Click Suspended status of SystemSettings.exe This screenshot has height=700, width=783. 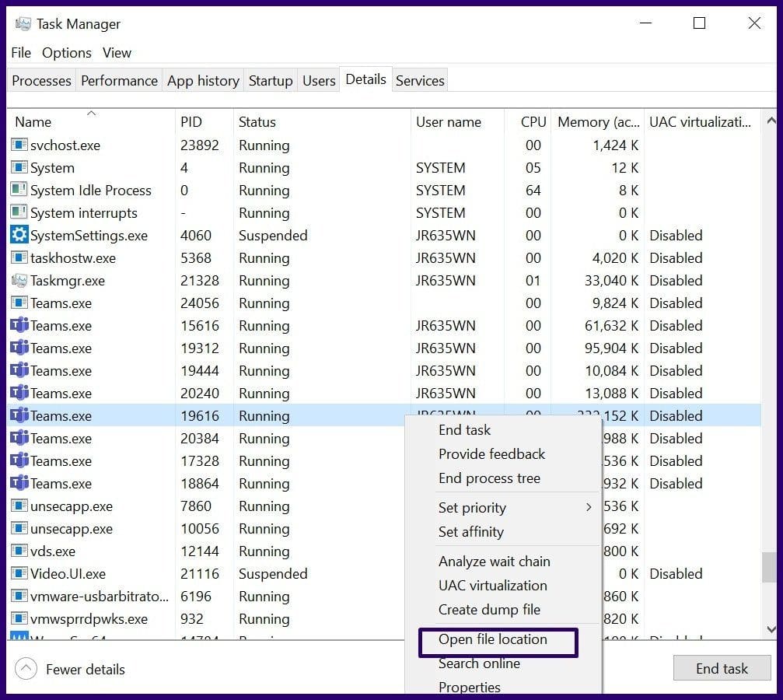(x=273, y=236)
